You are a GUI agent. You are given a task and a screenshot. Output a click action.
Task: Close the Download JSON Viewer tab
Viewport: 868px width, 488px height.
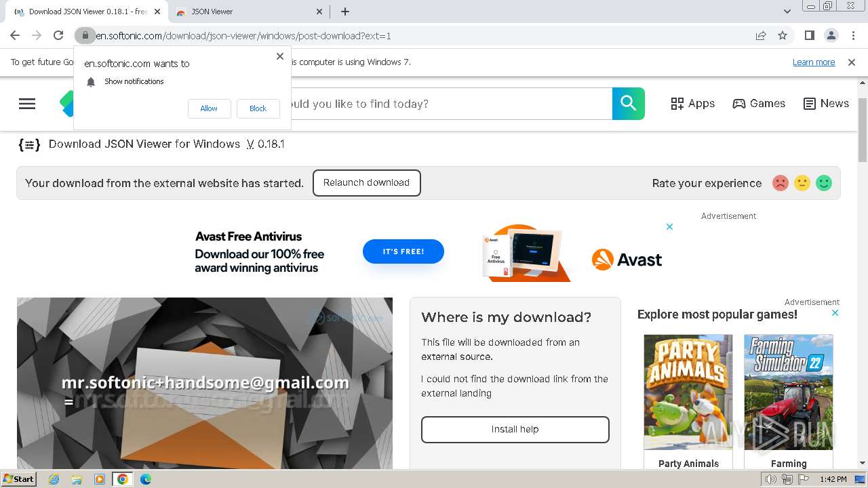tap(157, 12)
